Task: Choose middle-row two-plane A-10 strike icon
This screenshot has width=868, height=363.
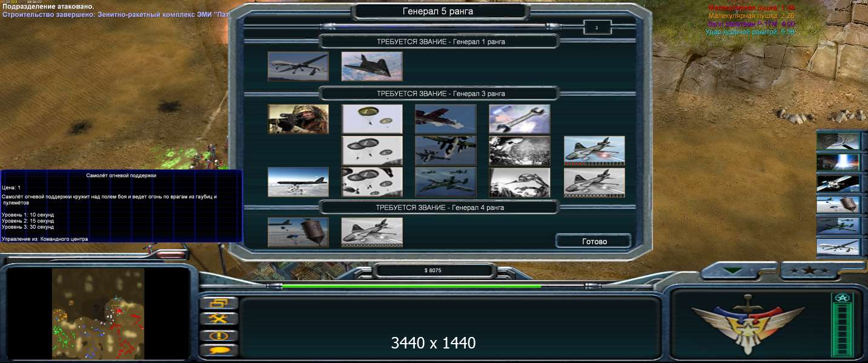Action: click(x=446, y=151)
